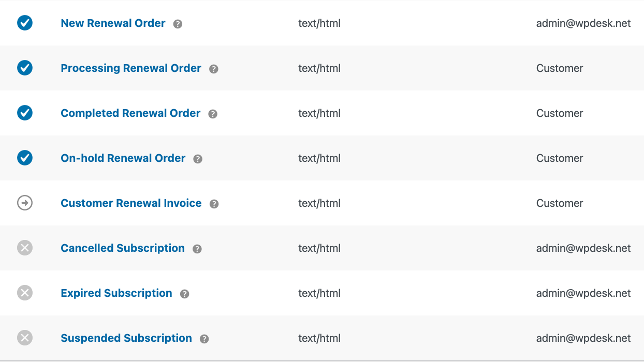Disable the New Renewal Order email

tap(25, 23)
